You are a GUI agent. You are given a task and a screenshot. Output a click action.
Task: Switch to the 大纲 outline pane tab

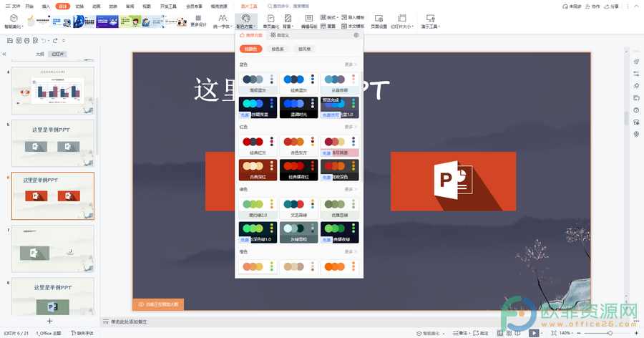point(40,54)
